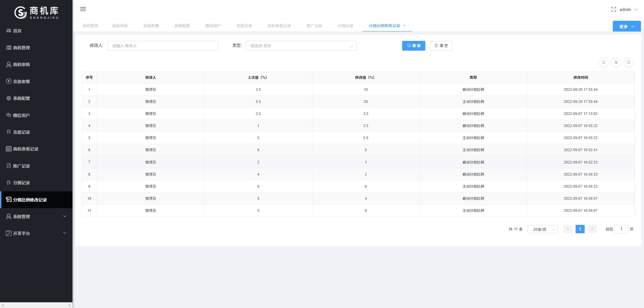Switch to the 微信用户 tab
644x308 pixels.
pyautogui.click(x=213, y=26)
